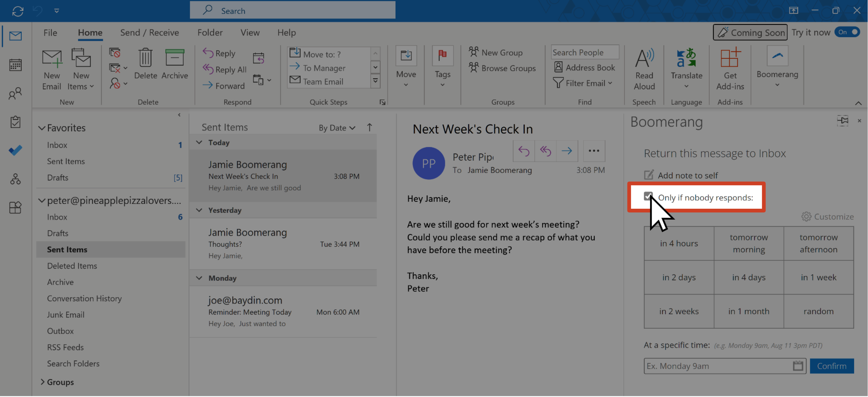Click the Undo arrow in title bar
Screen dimensions: 868x397
[x=38, y=11]
